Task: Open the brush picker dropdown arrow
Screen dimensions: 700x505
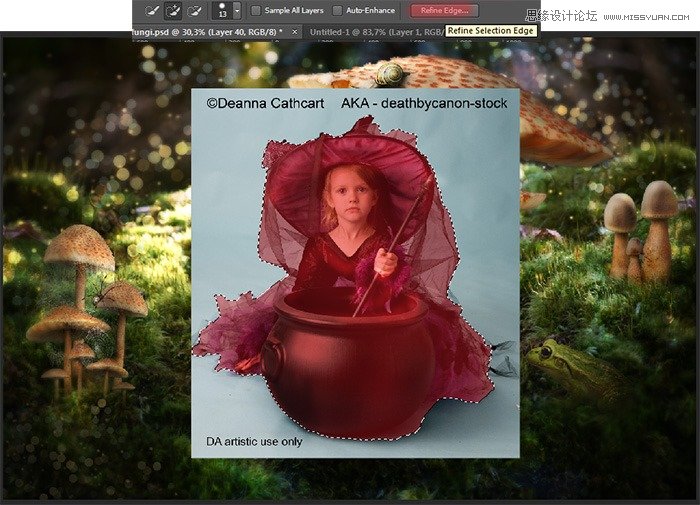Action: tap(237, 11)
